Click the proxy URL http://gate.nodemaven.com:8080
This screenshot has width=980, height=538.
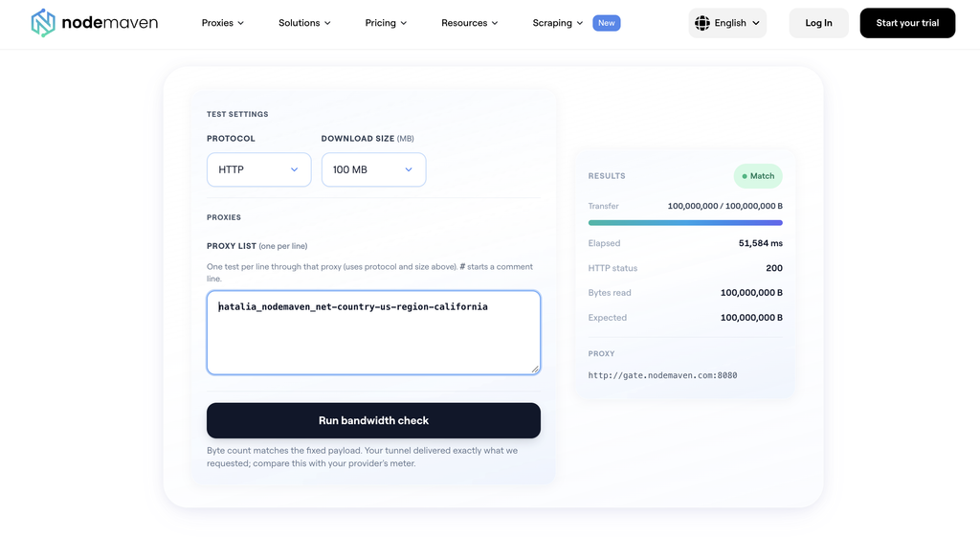click(x=662, y=375)
